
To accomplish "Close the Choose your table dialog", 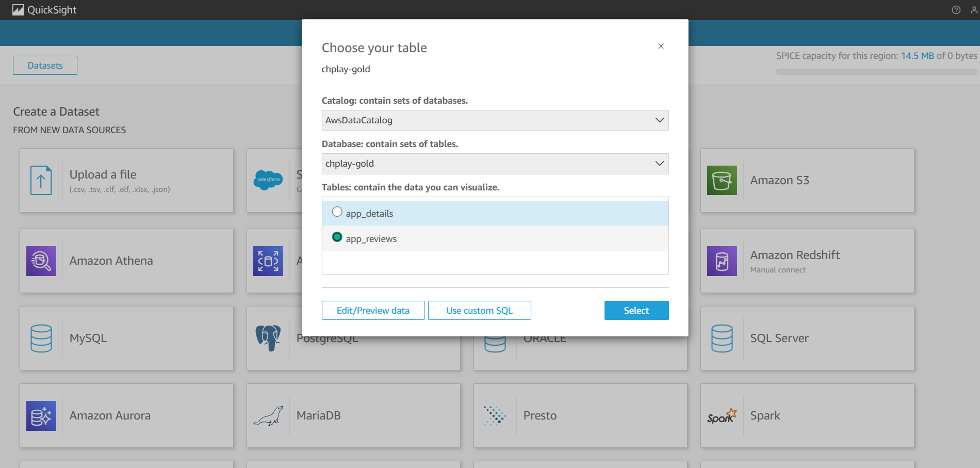I will click(x=661, y=46).
